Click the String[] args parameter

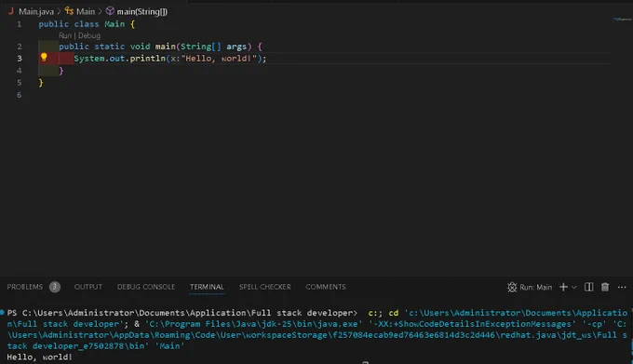coord(213,47)
